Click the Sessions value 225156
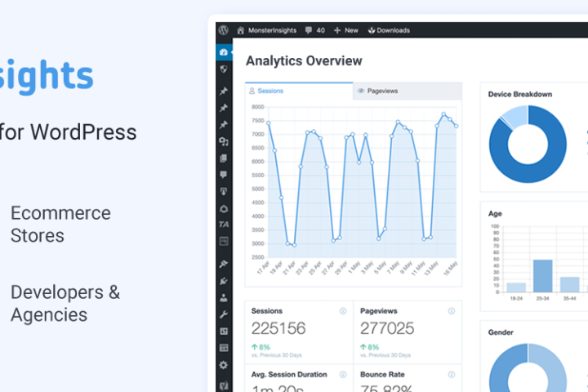The width and height of the screenshot is (588, 392). pyautogui.click(x=278, y=328)
